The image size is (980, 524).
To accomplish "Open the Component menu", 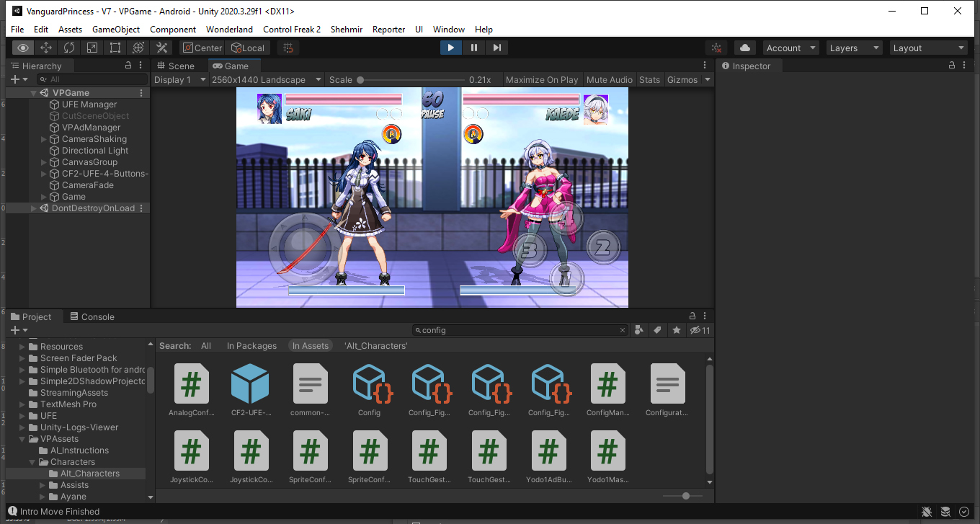I will [173, 29].
